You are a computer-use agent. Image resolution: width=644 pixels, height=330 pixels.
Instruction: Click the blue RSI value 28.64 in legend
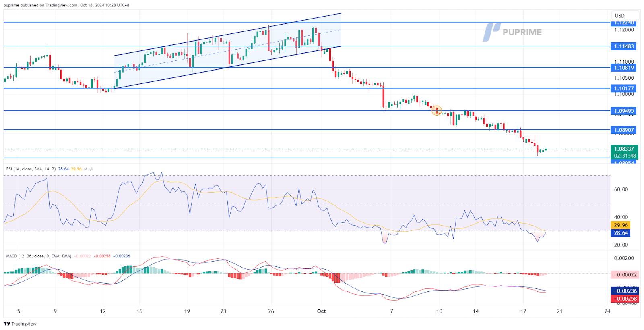click(63, 169)
